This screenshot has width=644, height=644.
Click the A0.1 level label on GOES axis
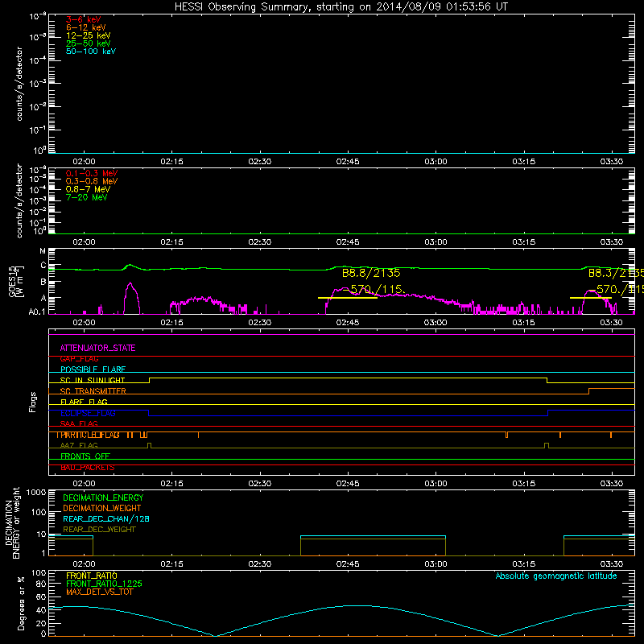click(36, 312)
